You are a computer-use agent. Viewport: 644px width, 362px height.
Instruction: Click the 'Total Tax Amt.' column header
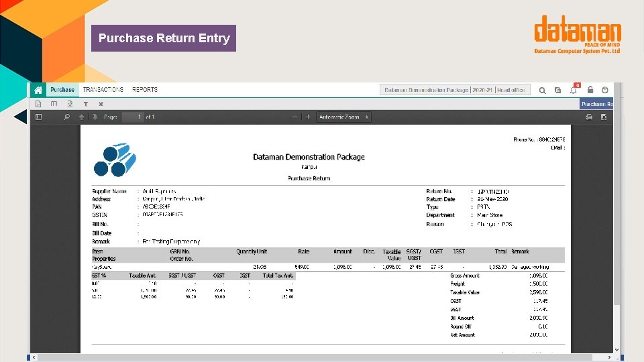point(278,276)
